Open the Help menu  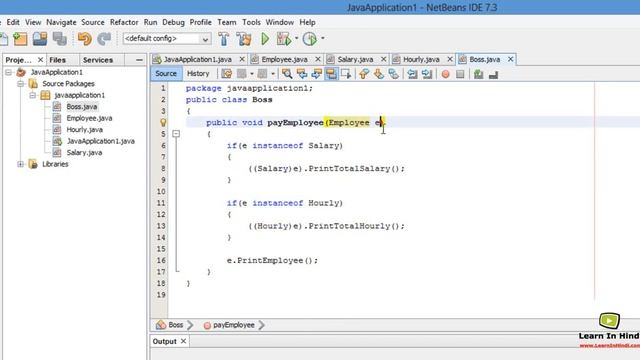pos(307,22)
